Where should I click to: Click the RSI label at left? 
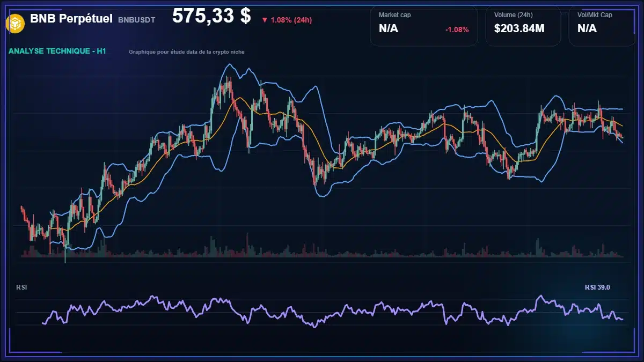click(22, 287)
